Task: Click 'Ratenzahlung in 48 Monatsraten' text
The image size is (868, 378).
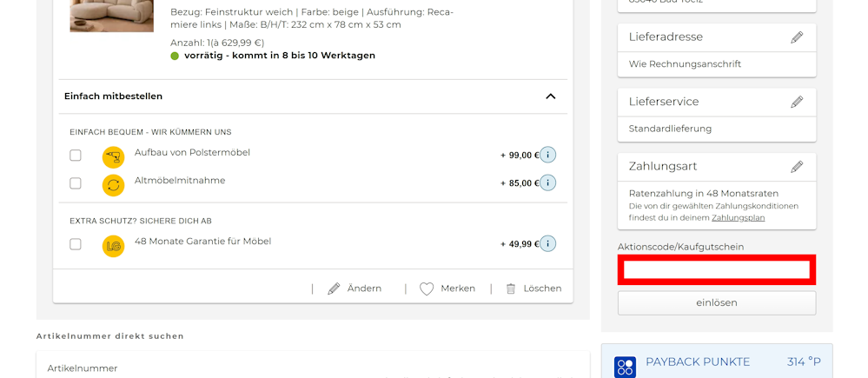Action: 704,194
